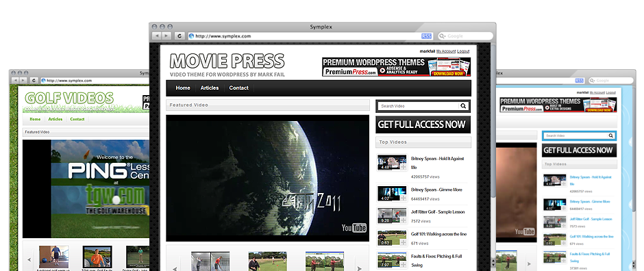Open Britney Spears - Hold It Against Me in Movie Press

pyautogui.click(x=437, y=163)
